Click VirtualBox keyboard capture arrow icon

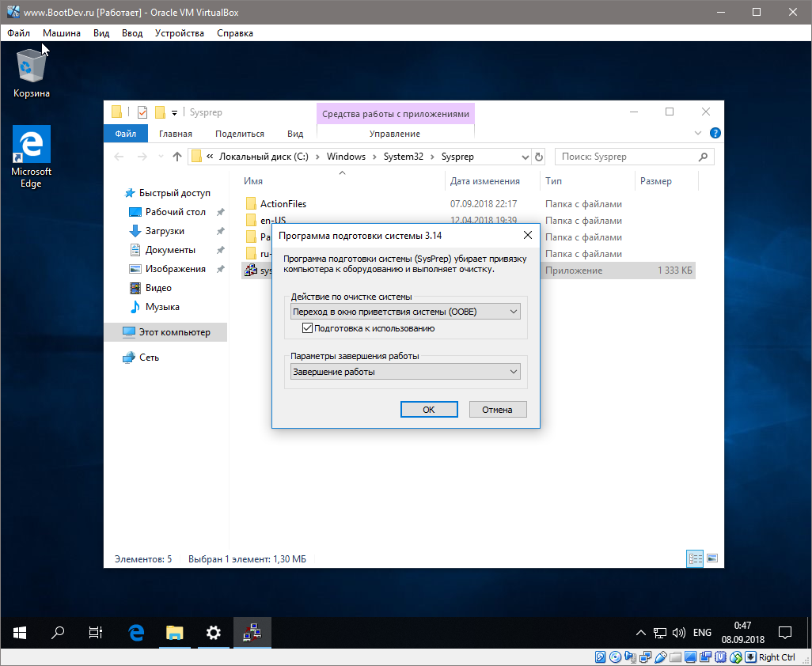pos(750,657)
